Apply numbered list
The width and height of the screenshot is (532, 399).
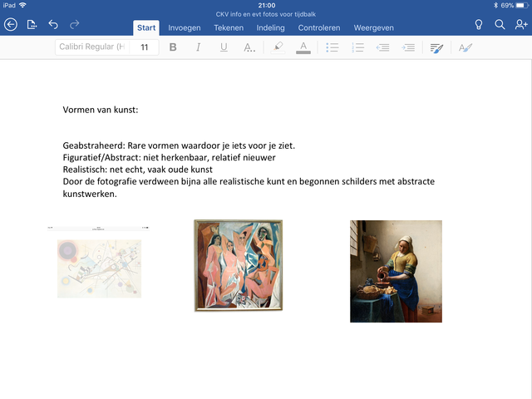click(357, 47)
